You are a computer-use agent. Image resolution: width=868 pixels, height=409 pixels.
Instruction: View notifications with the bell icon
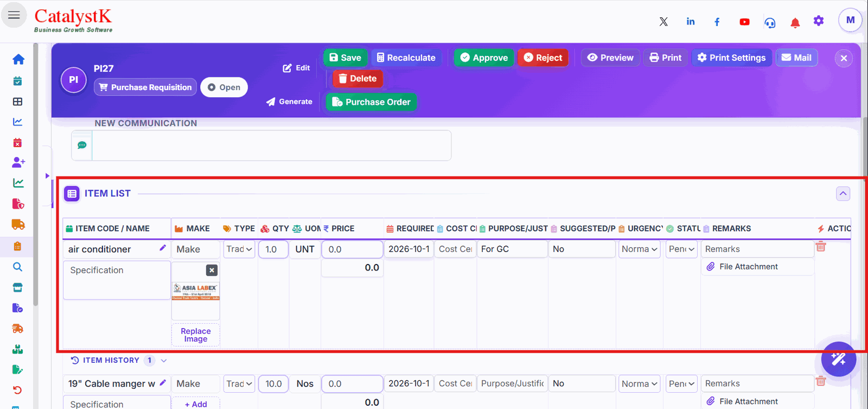[795, 22]
